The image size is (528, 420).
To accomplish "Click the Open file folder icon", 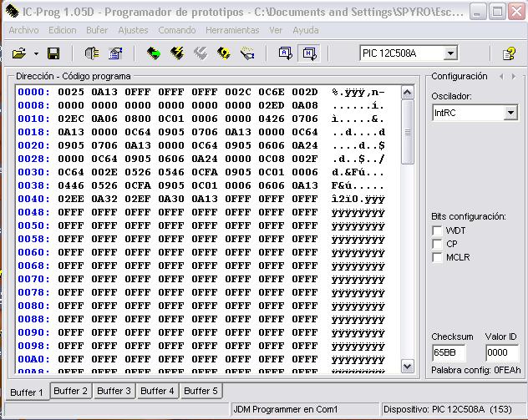I will 18,53.
